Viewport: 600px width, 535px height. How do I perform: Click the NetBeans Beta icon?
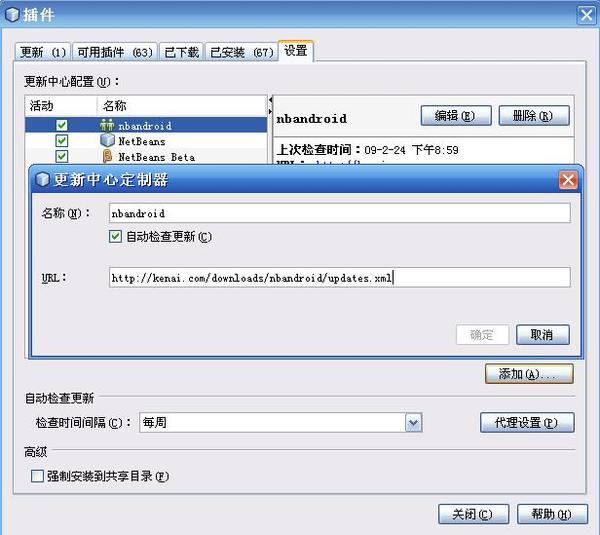108,156
